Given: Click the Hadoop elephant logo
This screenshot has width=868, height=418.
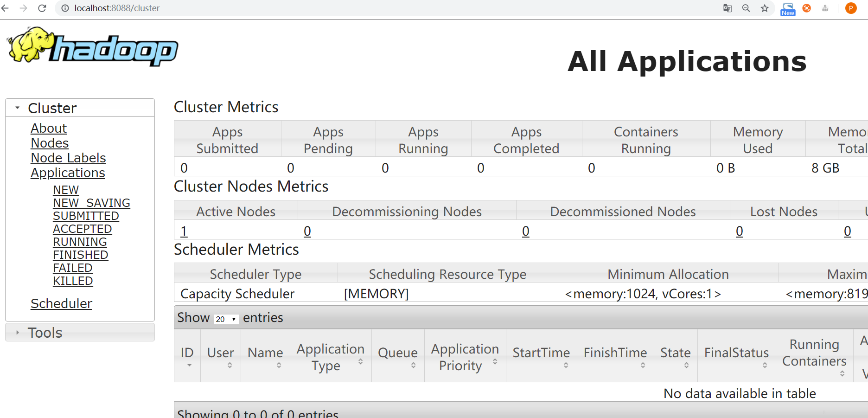Looking at the screenshot, I should click(x=92, y=46).
